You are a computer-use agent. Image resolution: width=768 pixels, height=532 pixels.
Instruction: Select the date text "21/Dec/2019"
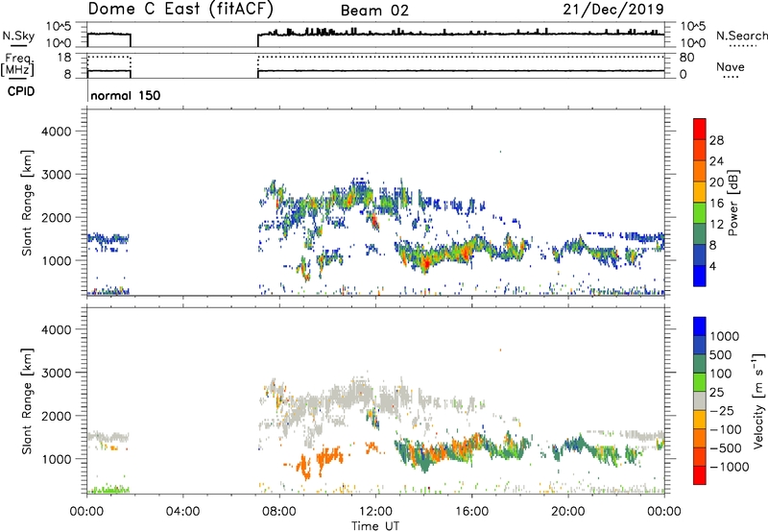point(613,9)
